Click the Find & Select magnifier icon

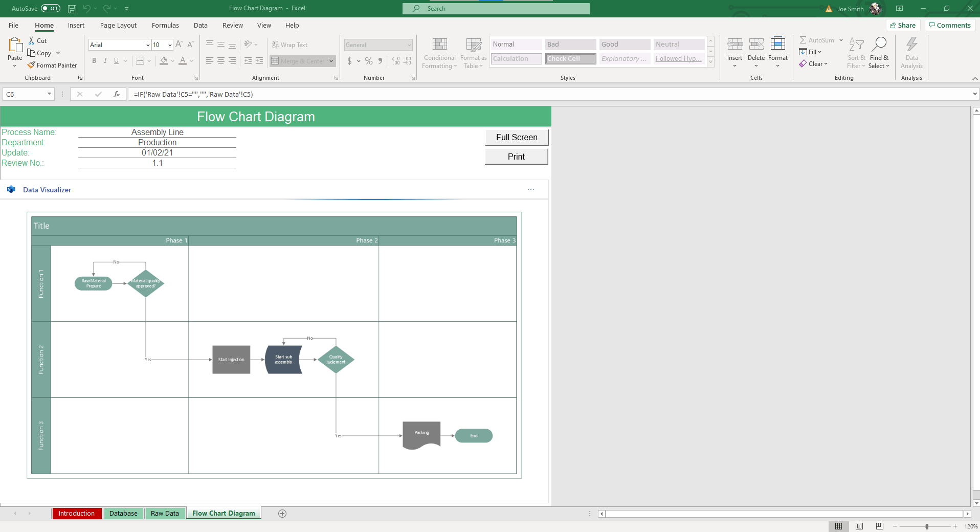click(x=879, y=45)
